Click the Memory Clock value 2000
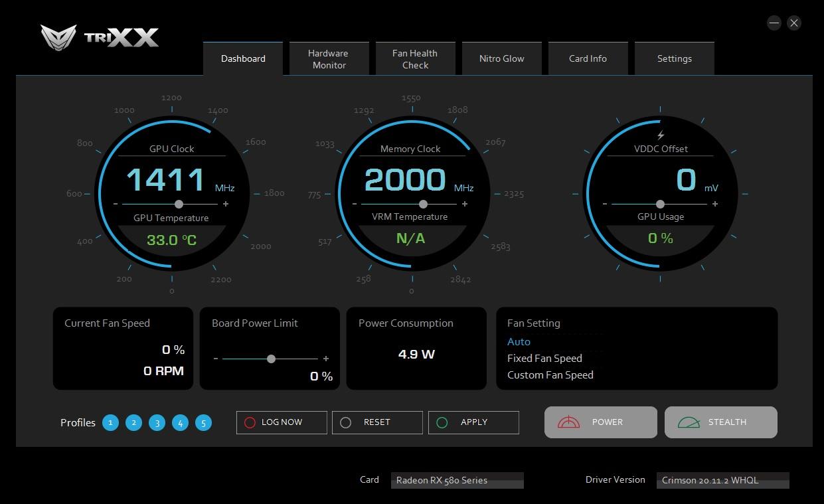This screenshot has width=824, height=504. click(405, 180)
